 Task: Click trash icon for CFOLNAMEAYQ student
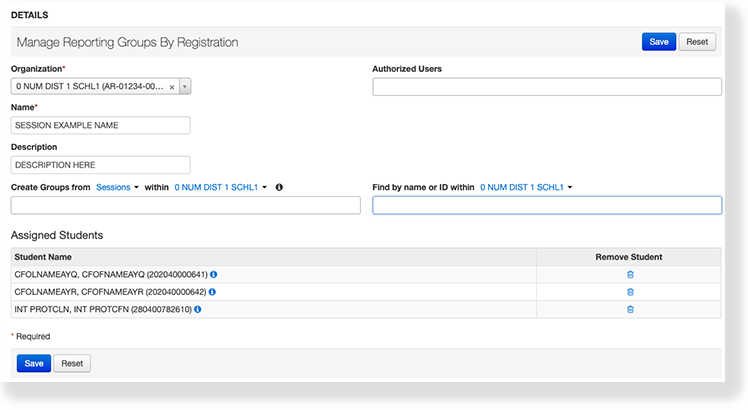[630, 274]
